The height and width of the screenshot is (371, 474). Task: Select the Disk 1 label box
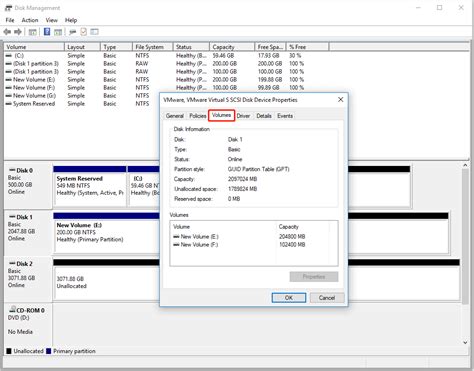click(28, 232)
